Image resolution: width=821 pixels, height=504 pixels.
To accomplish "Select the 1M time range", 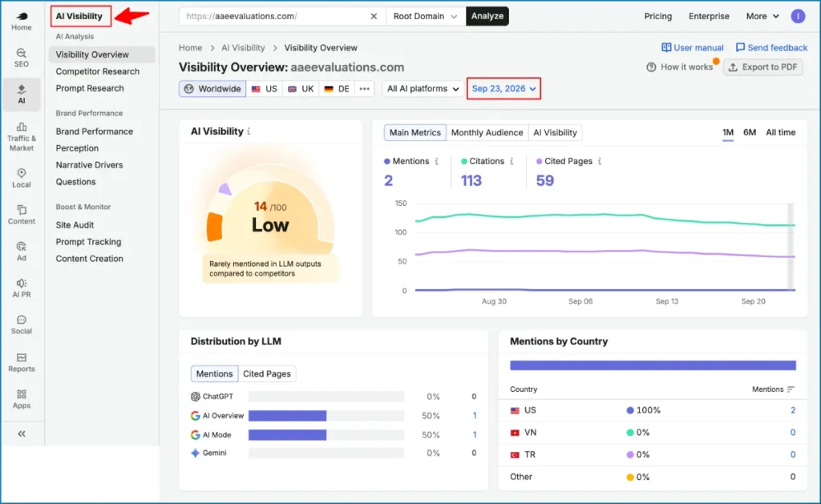I will 728,132.
